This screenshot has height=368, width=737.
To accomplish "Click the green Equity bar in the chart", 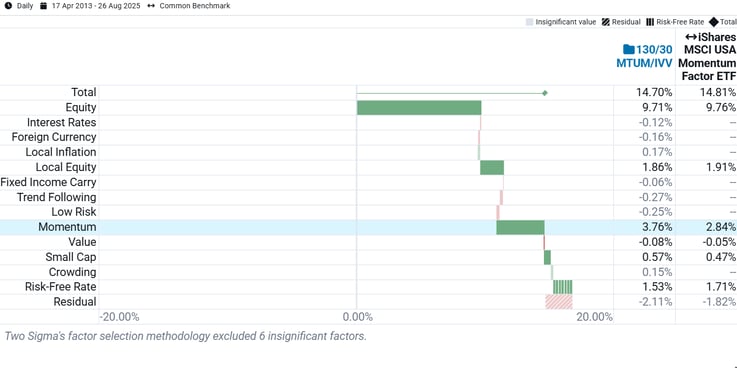I will click(x=419, y=108).
